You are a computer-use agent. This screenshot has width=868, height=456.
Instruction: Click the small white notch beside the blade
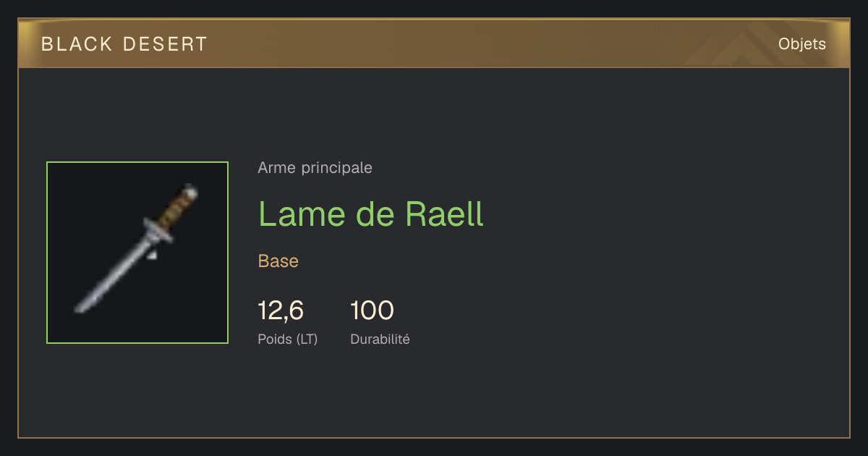153,255
